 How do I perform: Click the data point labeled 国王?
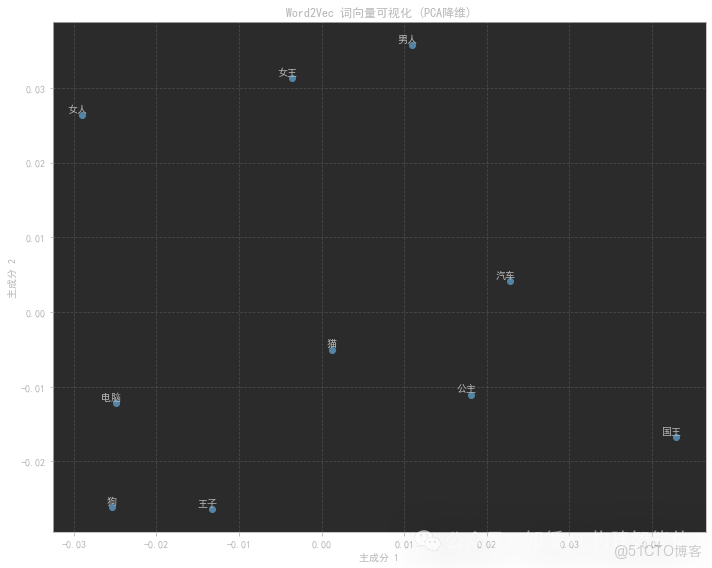pos(676,437)
